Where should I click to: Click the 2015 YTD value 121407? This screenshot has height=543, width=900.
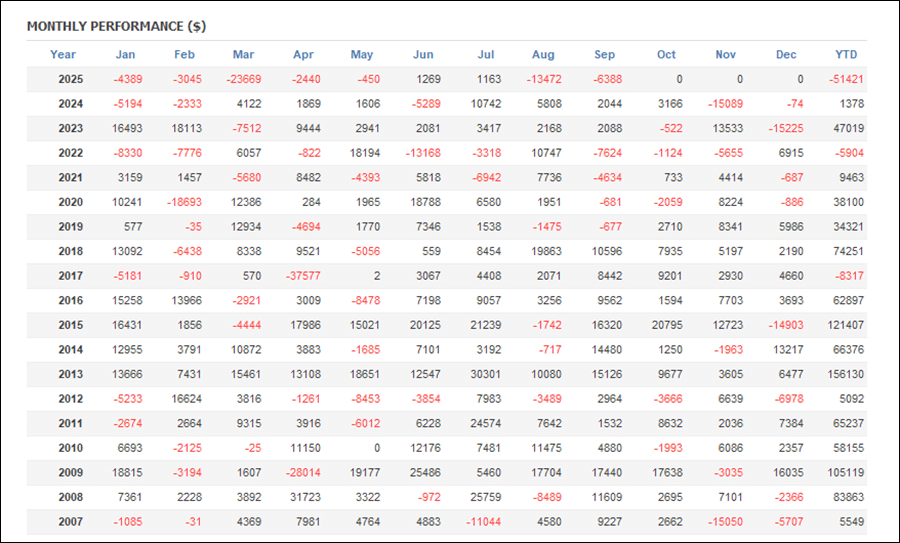[842, 325]
